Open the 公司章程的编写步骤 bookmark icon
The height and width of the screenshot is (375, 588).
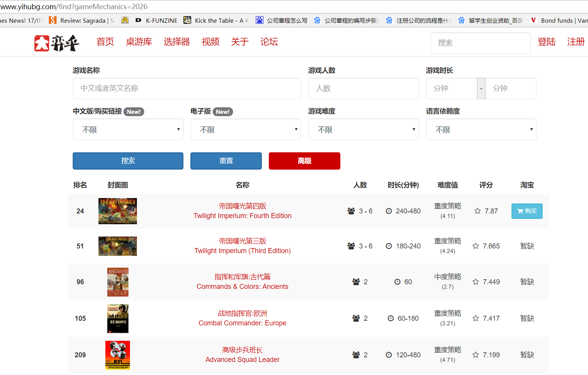[x=317, y=20]
